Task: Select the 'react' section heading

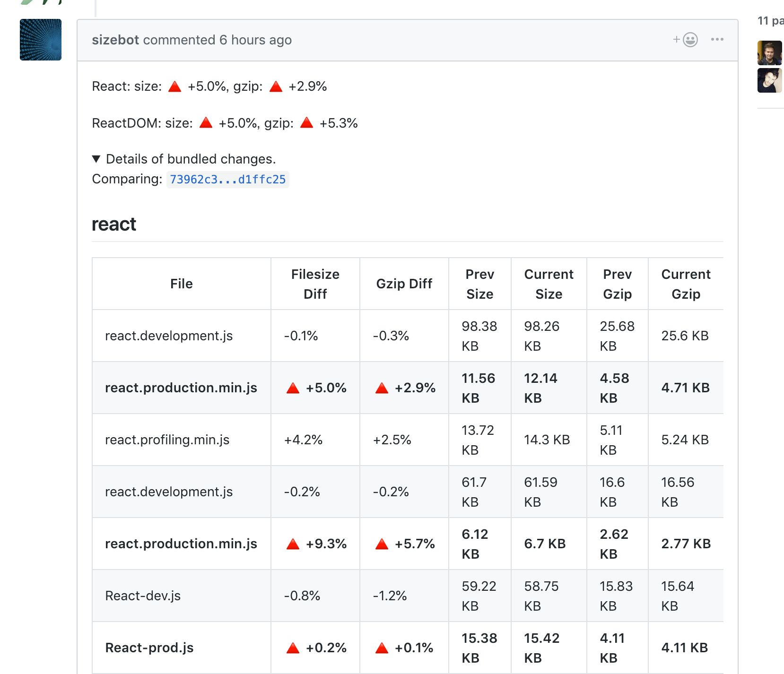Action: (x=114, y=224)
